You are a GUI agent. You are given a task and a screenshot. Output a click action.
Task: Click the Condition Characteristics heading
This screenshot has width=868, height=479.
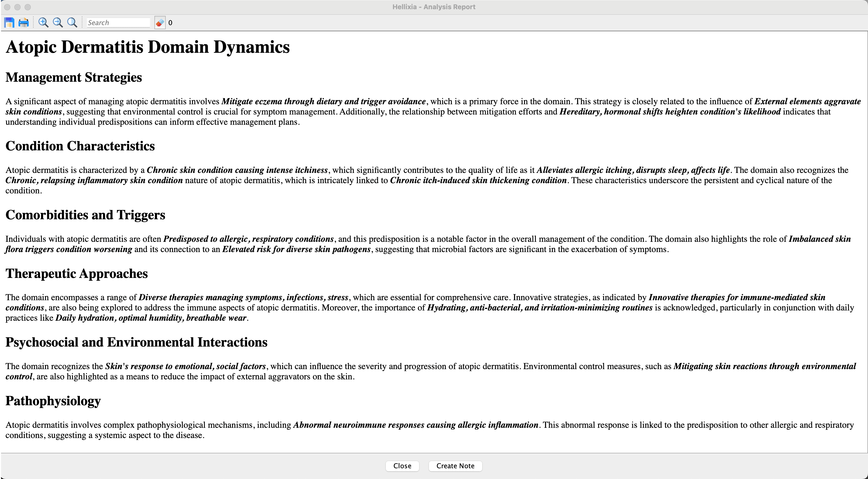tap(80, 146)
